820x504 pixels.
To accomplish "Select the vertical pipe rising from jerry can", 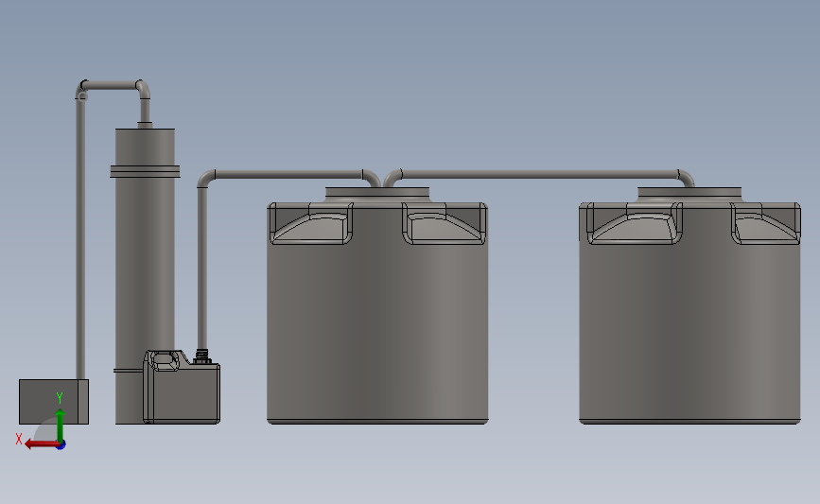I will tap(202, 268).
